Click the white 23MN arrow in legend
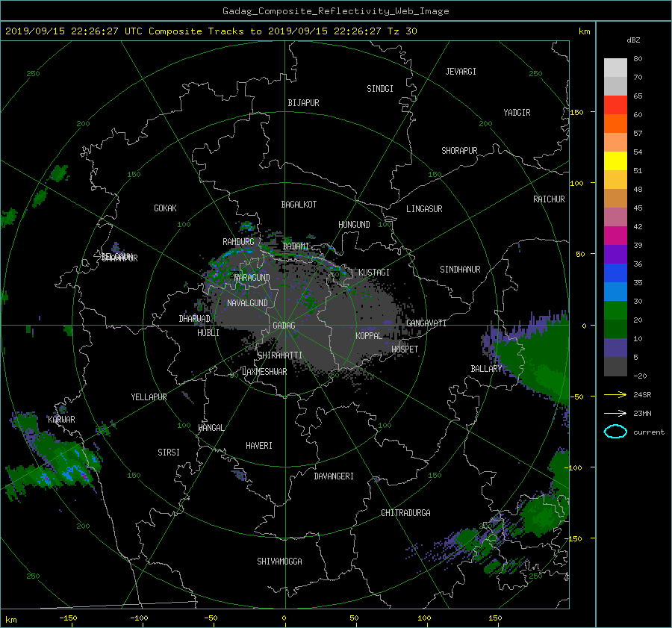This screenshot has width=672, height=628. [x=615, y=413]
